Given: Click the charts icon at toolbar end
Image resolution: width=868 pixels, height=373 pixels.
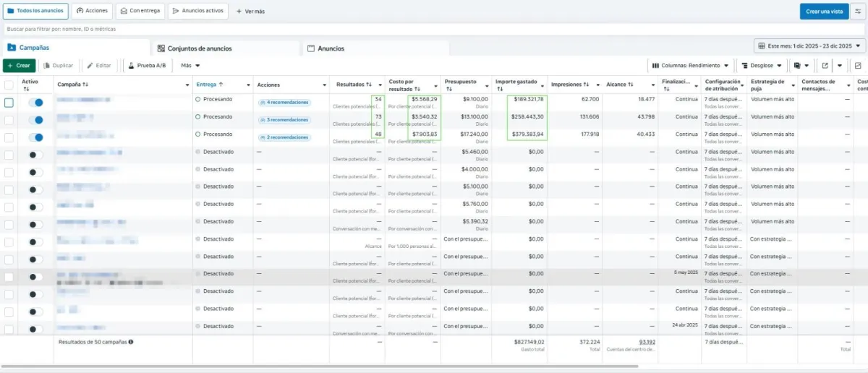Looking at the screenshot, I should coord(858,65).
